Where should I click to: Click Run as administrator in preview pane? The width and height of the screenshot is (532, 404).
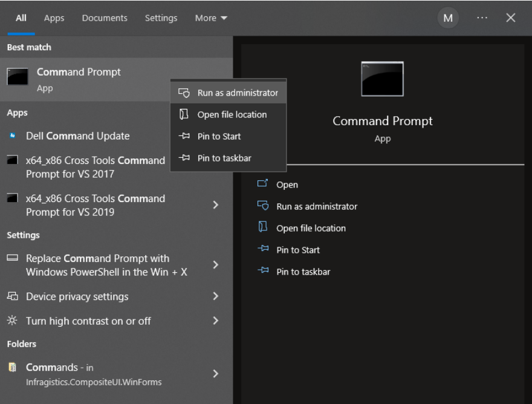click(317, 206)
